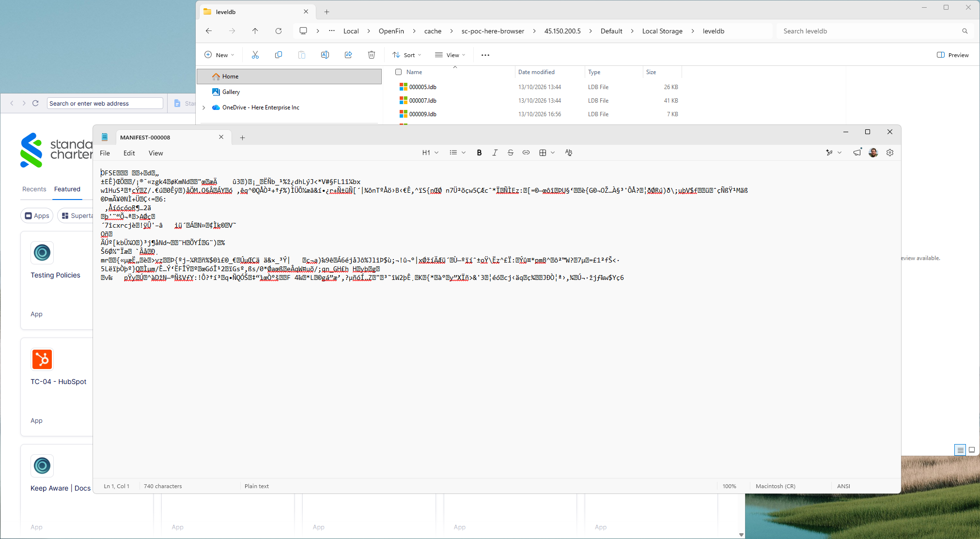Click the Copilot rewrite icon in Notepad

[x=829, y=153]
